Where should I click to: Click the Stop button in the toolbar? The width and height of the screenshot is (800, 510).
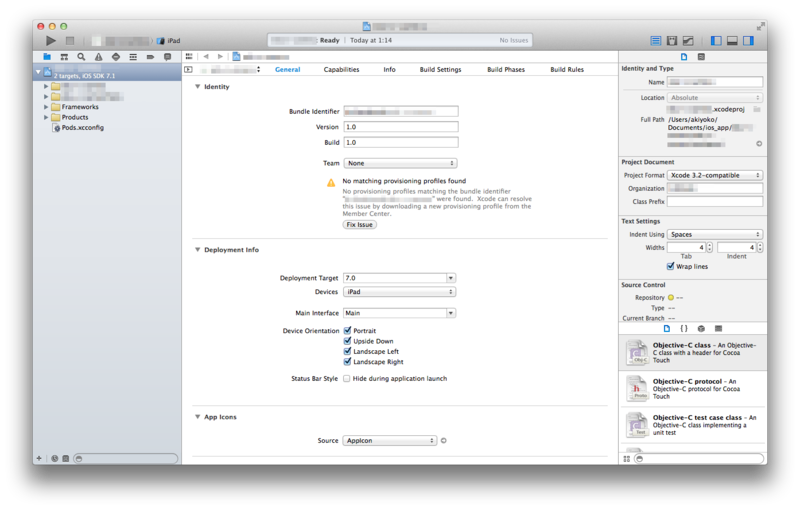click(70, 40)
